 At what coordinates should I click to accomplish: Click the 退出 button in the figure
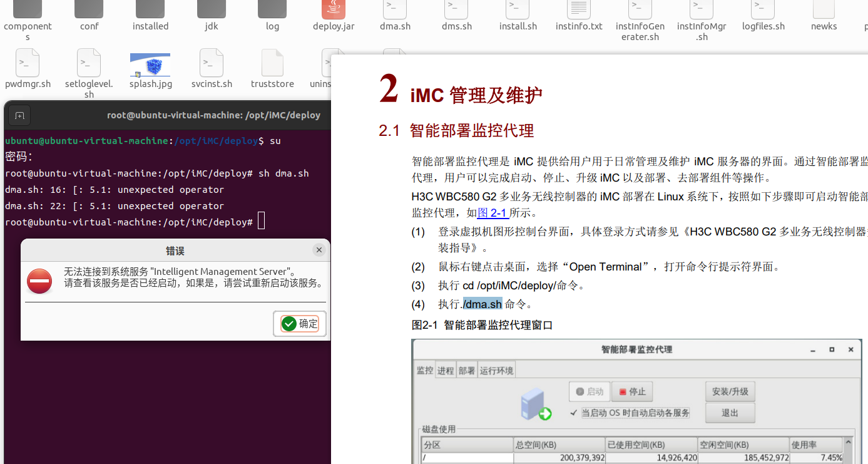click(730, 413)
